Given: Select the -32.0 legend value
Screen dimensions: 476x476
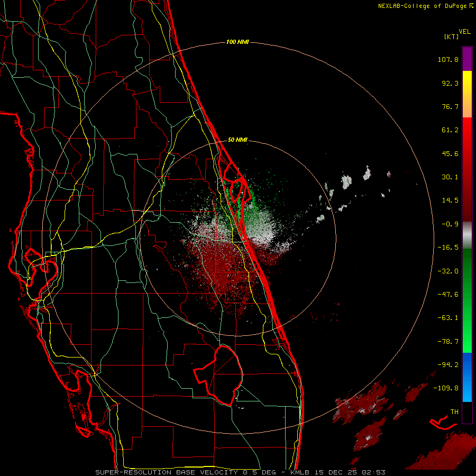Looking at the screenshot, I should point(448,271).
